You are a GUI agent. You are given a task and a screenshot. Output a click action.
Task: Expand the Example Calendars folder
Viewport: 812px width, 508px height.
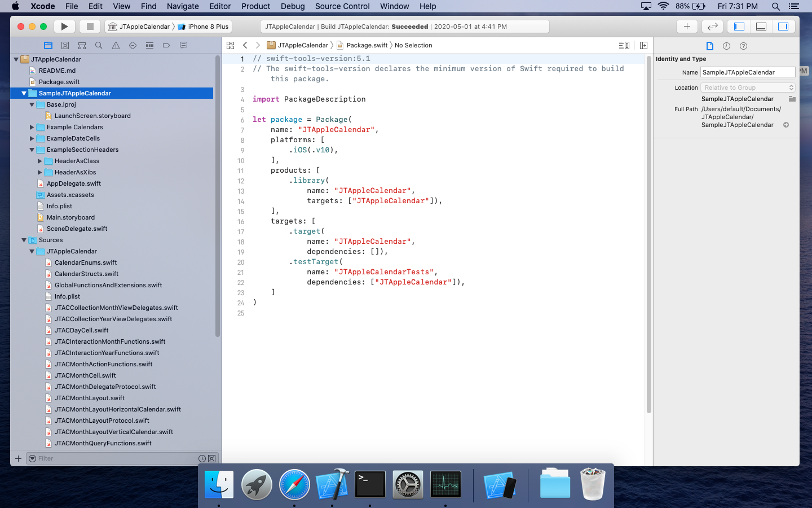[x=32, y=127]
